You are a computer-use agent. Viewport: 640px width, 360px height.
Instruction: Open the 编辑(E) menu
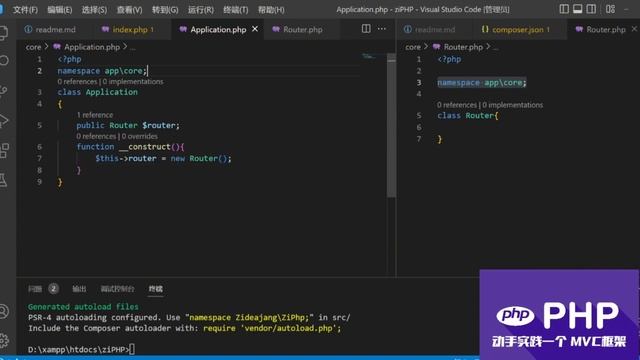click(60, 9)
